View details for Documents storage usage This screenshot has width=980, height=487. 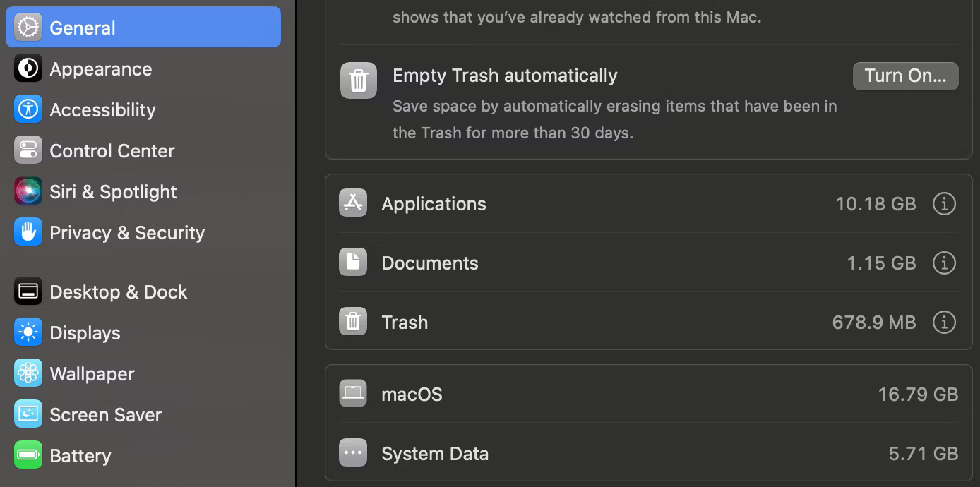944,263
